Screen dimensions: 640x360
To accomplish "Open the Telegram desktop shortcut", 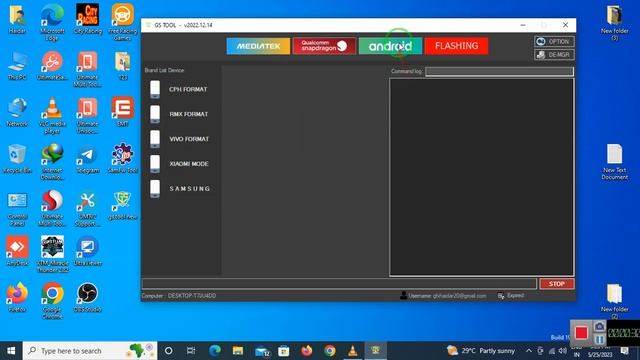I will pos(88,159).
